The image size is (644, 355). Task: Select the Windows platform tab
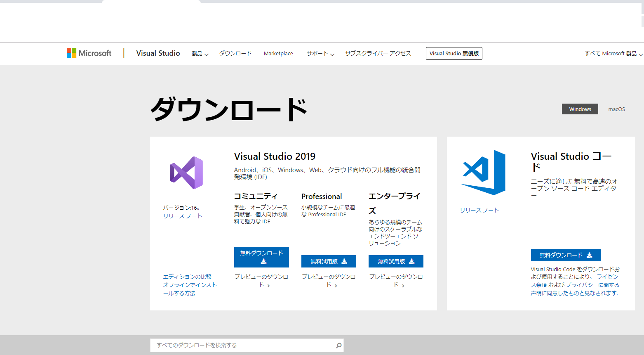[x=580, y=109]
